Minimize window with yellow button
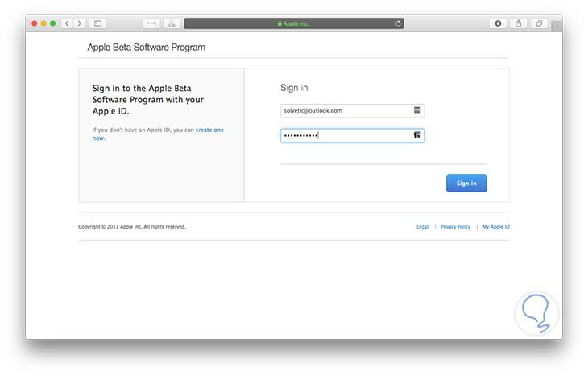588x376 pixels. [x=43, y=23]
